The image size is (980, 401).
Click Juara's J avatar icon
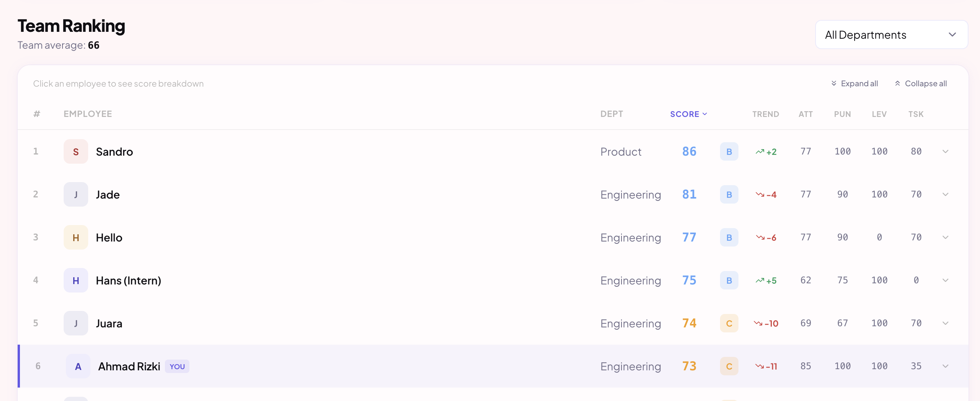point(76,323)
